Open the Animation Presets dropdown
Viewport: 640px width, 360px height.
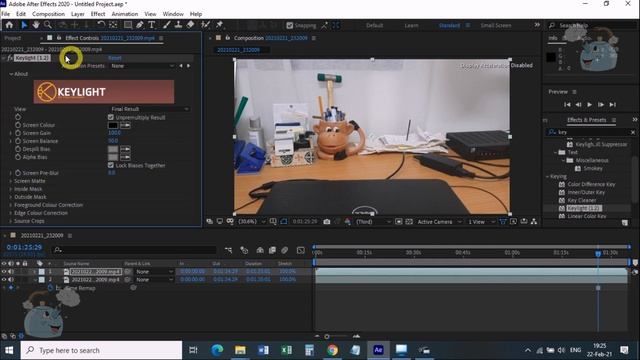pyautogui.click(x=142, y=66)
